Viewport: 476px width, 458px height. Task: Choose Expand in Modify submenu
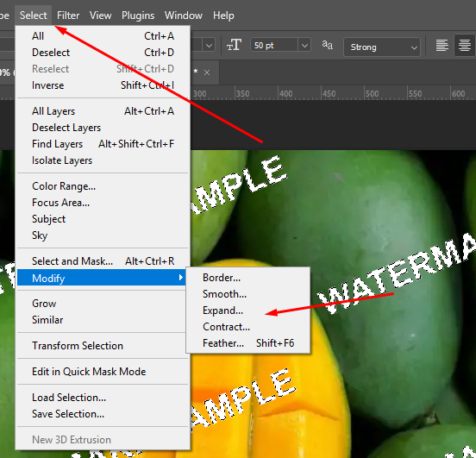tap(248, 311)
